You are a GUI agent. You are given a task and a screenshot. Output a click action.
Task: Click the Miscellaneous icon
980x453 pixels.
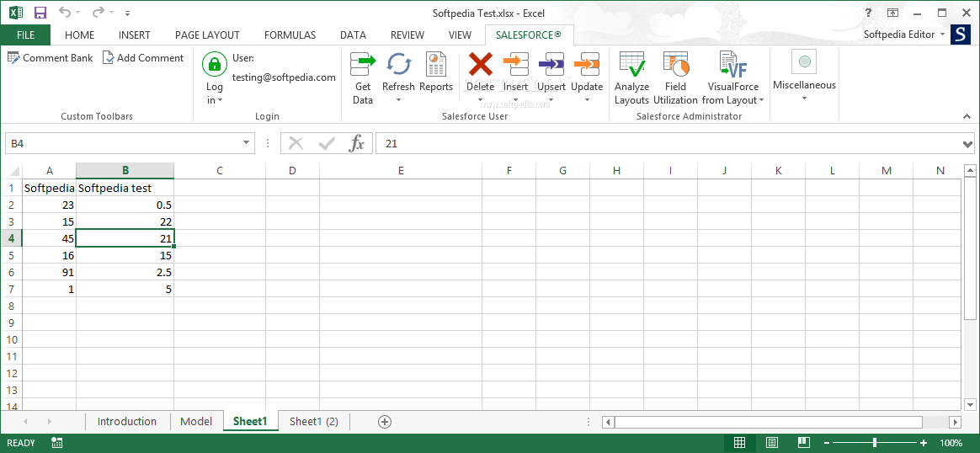pos(804,61)
